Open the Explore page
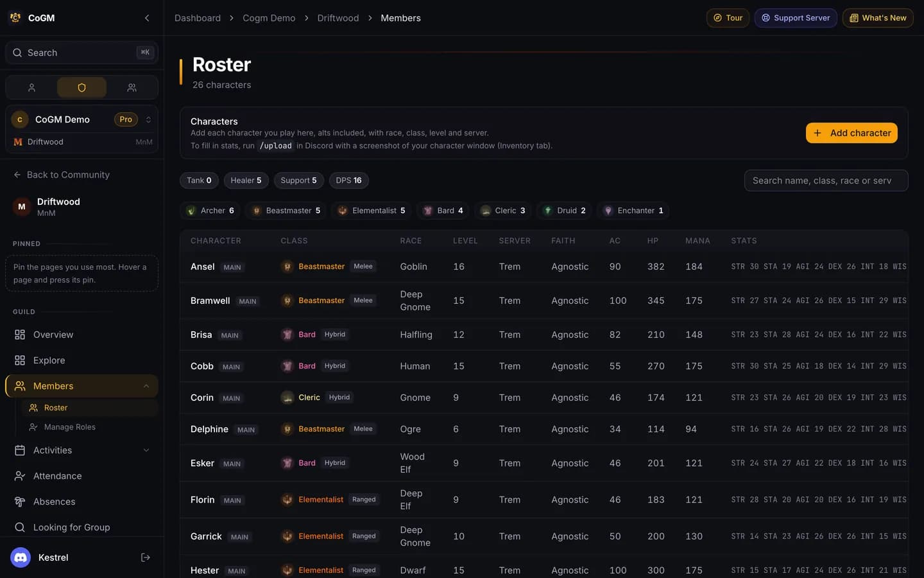Screen dimensions: 924x578 [81, 360]
